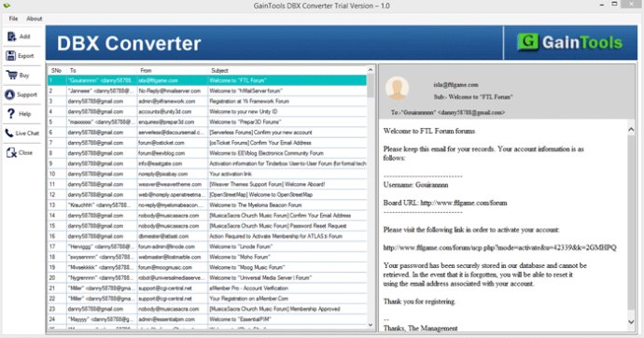Click the sender avatar thumbnail in preview

(x=398, y=88)
